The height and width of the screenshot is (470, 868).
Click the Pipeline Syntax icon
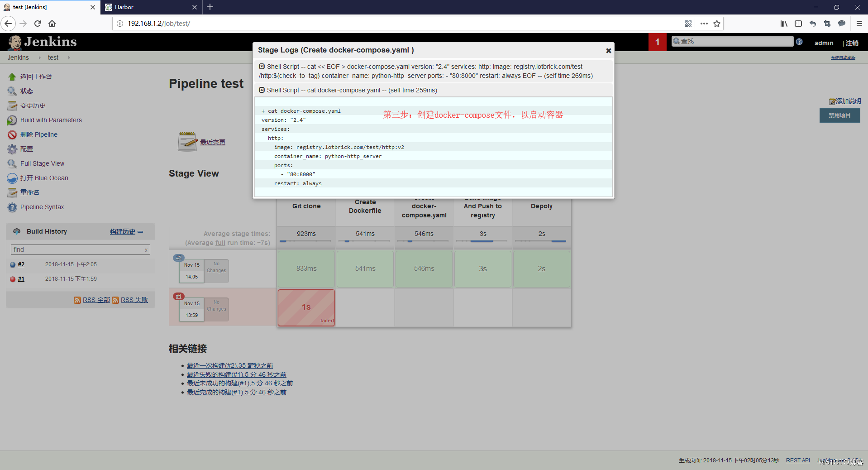(x=12, y=207)
